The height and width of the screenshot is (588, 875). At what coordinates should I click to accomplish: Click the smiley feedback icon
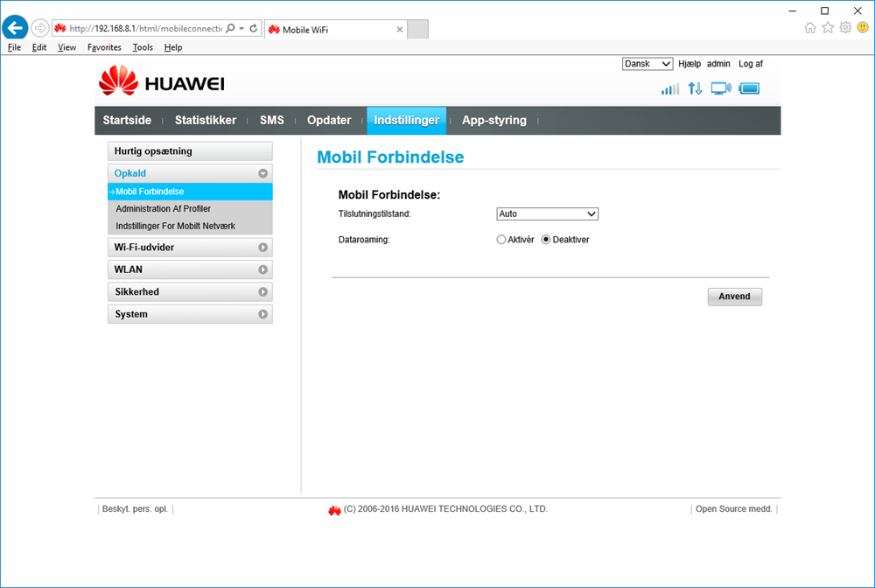tap(863, 27)
